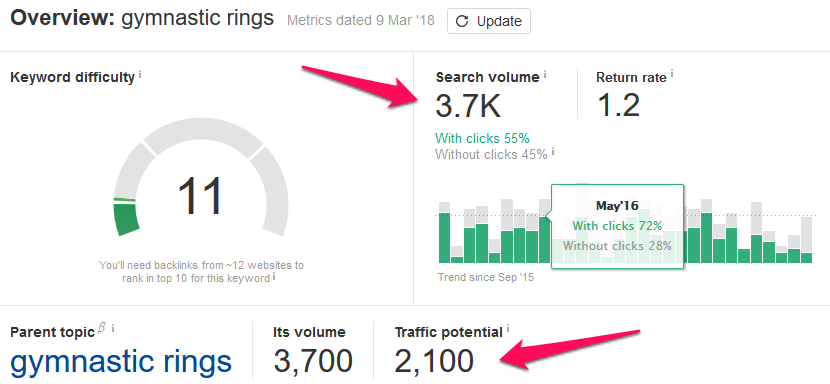Click the Keyword difficulty gauge showing 11

[201, 180]
